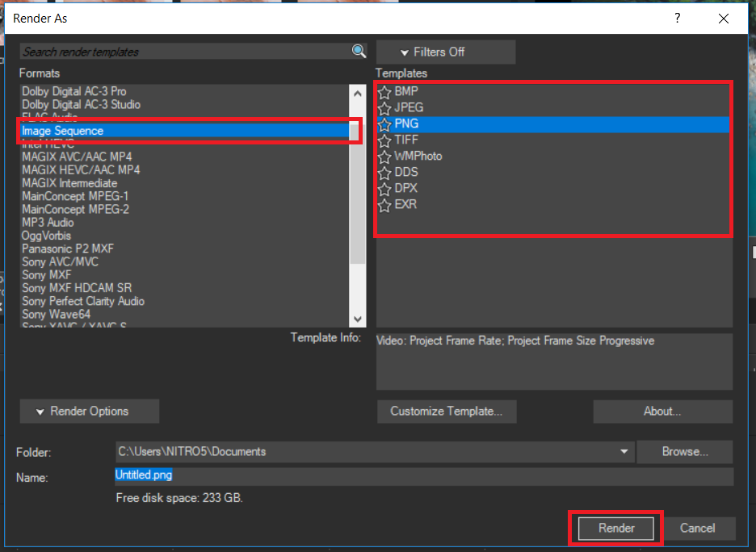
Task: Expand the Render Options section
Action: (x=89, y=412)
